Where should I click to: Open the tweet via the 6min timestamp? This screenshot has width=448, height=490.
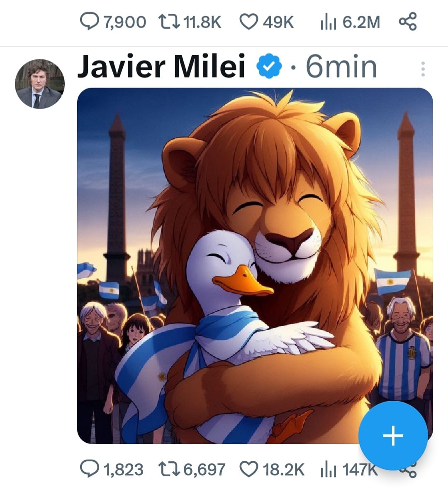tap(341, 67)
